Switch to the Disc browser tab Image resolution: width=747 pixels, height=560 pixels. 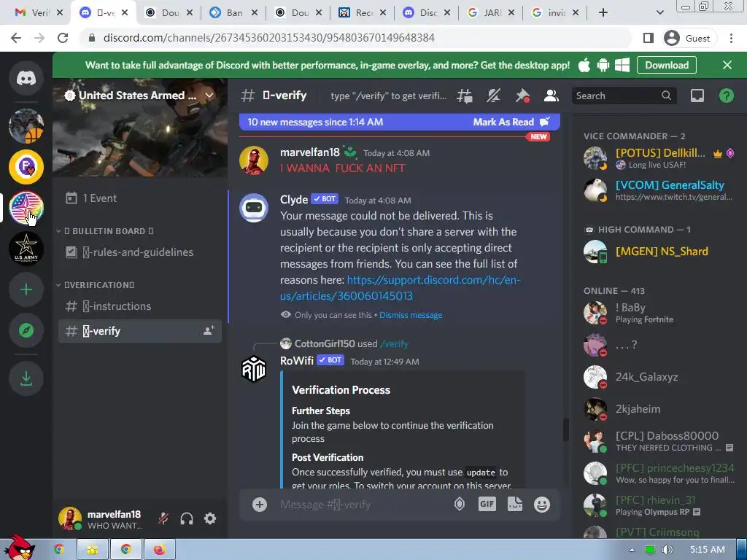(426, 13)
